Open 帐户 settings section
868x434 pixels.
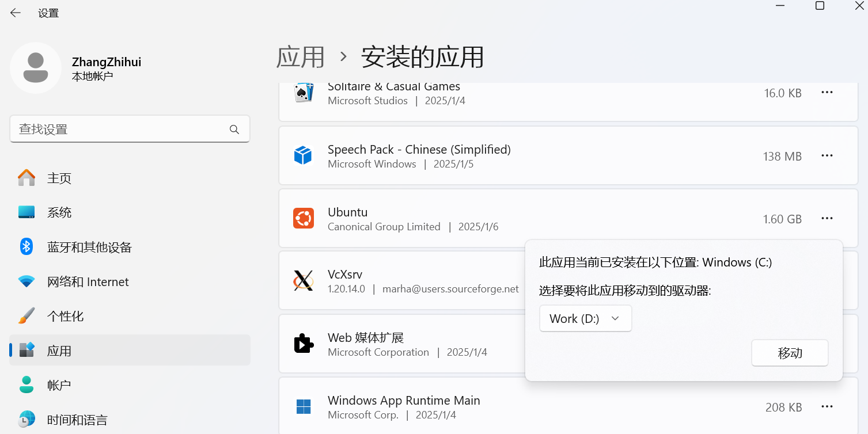pos(130,384)
